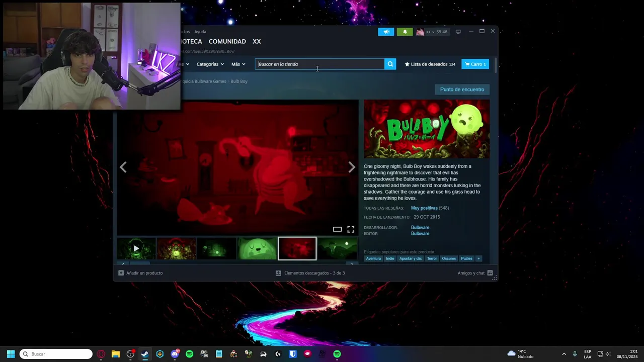Click the Big Picture mode monitor icon
Image resolution: width=644 pixels, height=362 pixels.
[458, 32]
